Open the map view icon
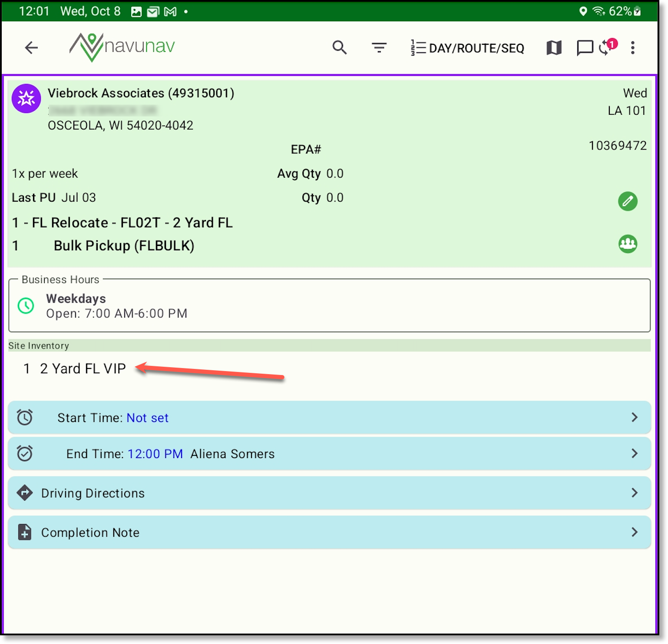 click(x=554, y=47)
